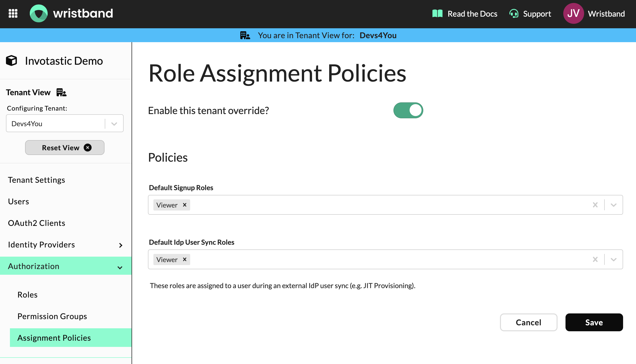636x364 pixels.
Task: Click the Support headset icon
Action: tap(514, 13)
